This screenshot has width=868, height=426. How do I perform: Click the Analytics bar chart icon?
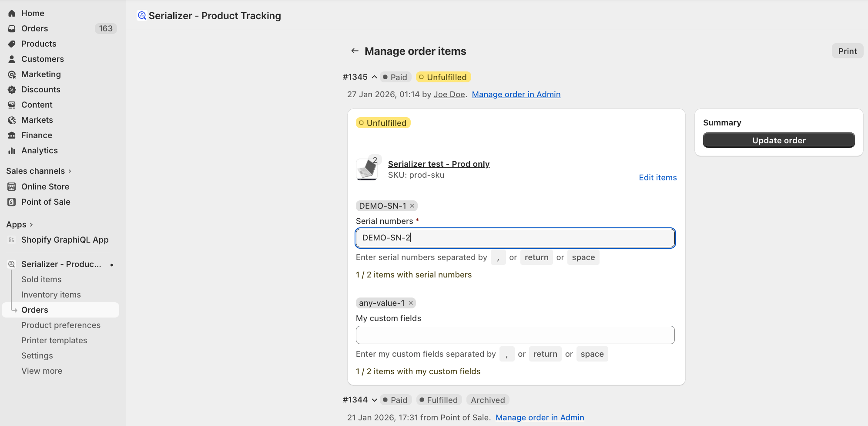(12, 151)
